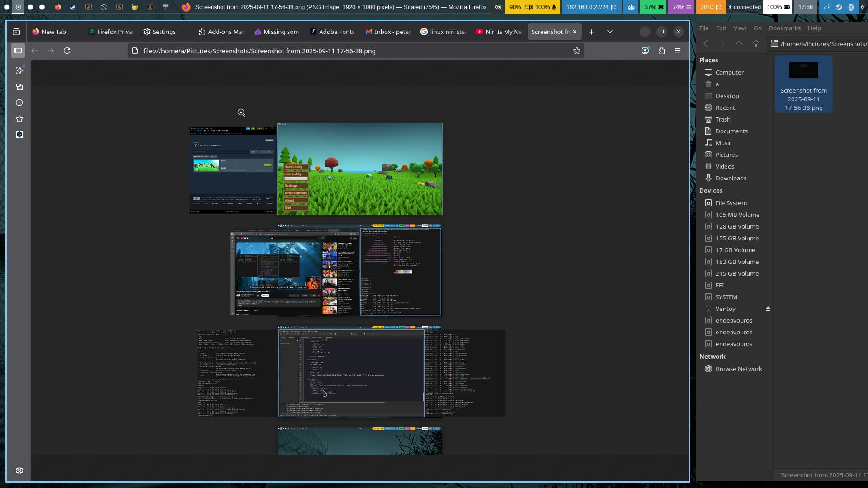Open the Firefox extensions puzzle icon
Screen dimensions: 868x488
(x=661, y=51)
